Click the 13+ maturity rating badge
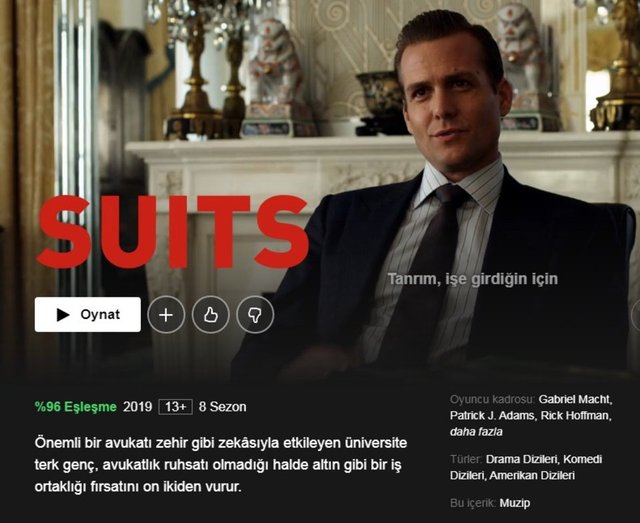This screenshot has height=523, width=640. [176, 407]
